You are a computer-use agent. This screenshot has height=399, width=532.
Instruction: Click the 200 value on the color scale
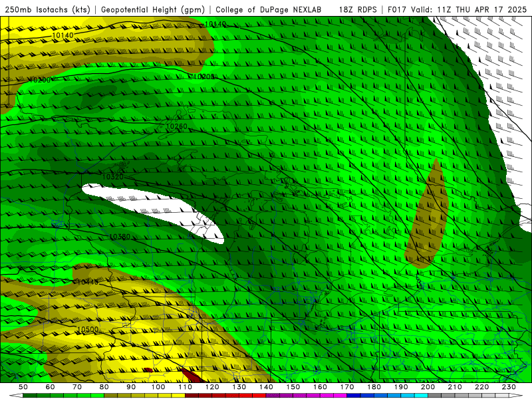tap(428, 387)
